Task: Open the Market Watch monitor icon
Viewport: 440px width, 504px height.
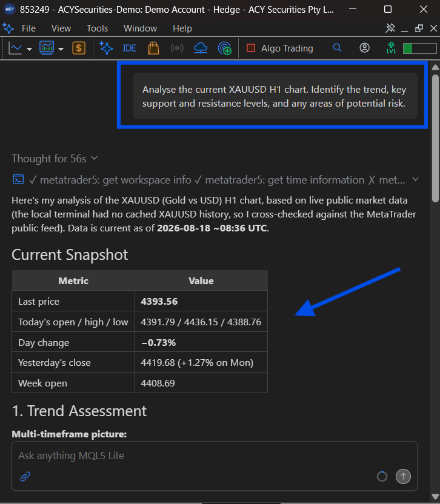Action: pyautogui.click(x=47, y=48)
